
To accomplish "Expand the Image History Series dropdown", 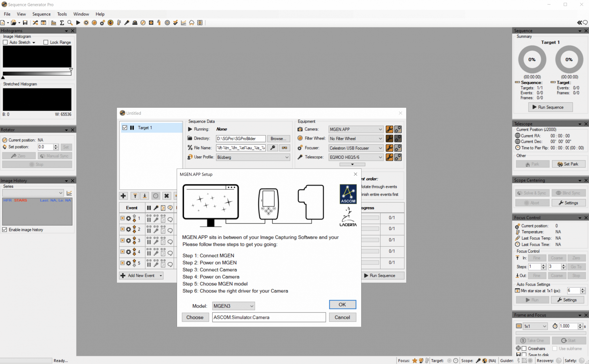I will point(33,193).
